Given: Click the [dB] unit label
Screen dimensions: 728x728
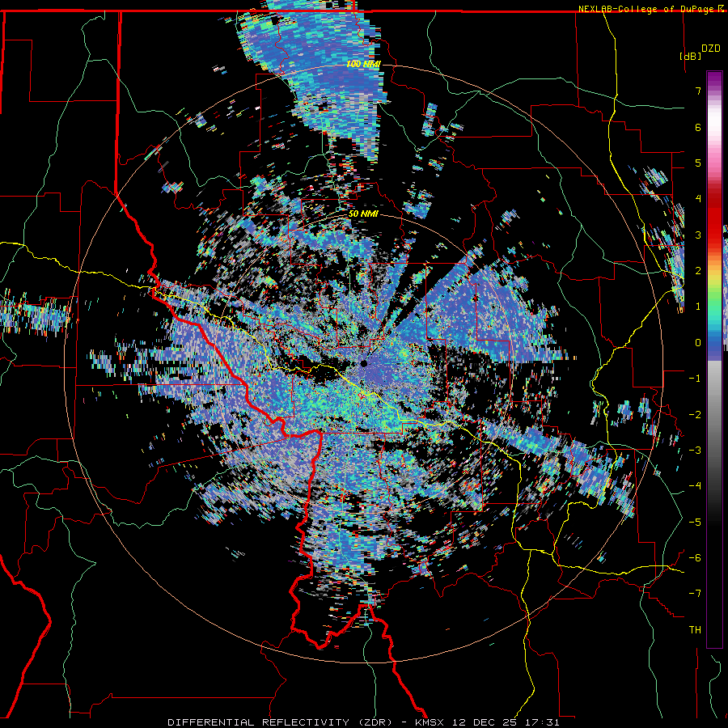Looking at the screenshot, I should [690, 56].
